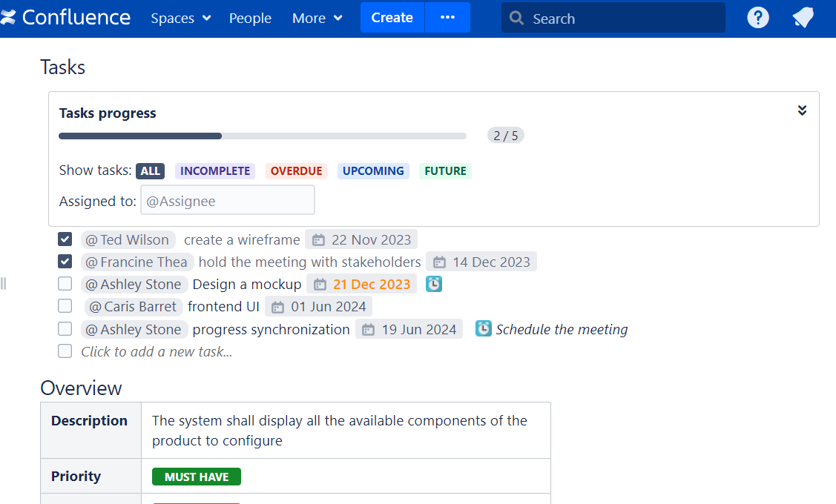This screenshot has height=504, width=836.
Task: Click the reminder clock icon on Design a mockup
Action: 433,283
